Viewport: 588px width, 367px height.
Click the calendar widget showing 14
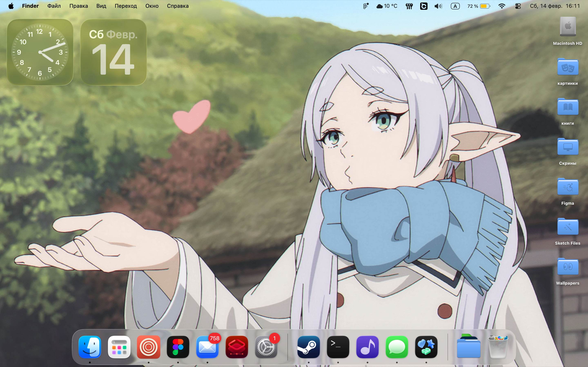[113, 52]
